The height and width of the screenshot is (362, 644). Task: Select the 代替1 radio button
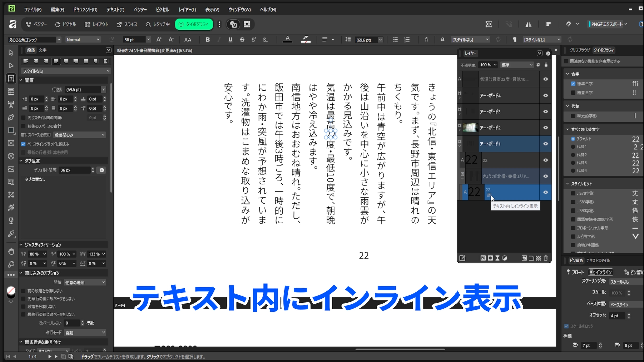pyautogui.click(x=574, y=146)
